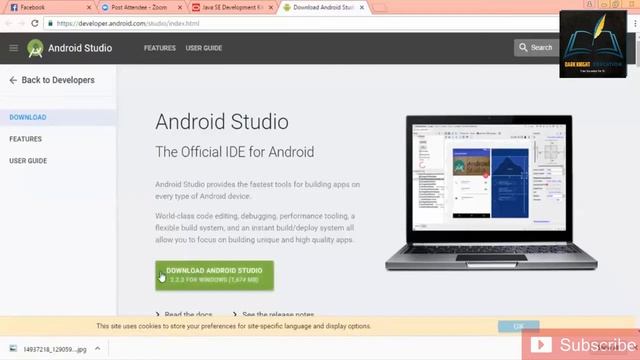Click the browser forward arrow

click(x=21, y=23)
